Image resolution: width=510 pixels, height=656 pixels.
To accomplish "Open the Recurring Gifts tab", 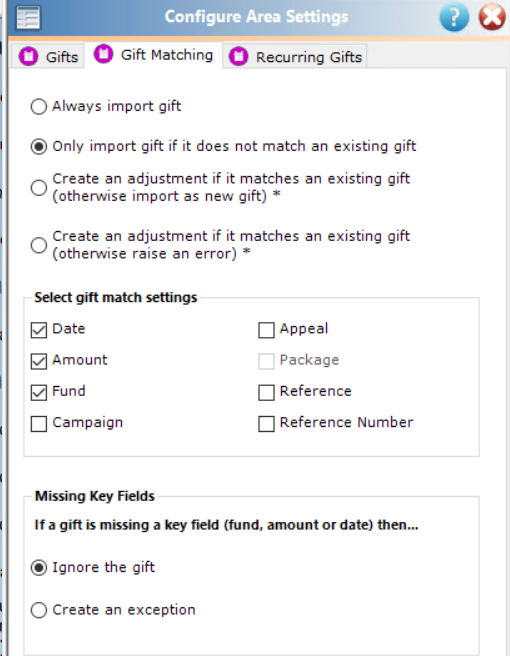I will 295,56.
